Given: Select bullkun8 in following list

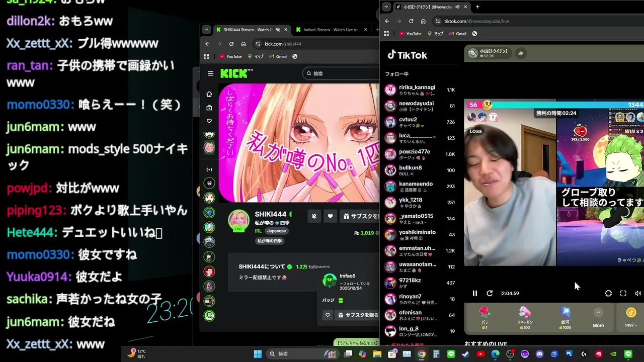Looking at the screenshot, I should click(420, 170).
